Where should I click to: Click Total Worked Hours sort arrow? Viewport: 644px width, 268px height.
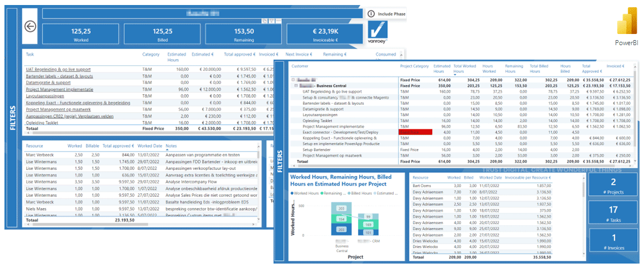[455, 75]
